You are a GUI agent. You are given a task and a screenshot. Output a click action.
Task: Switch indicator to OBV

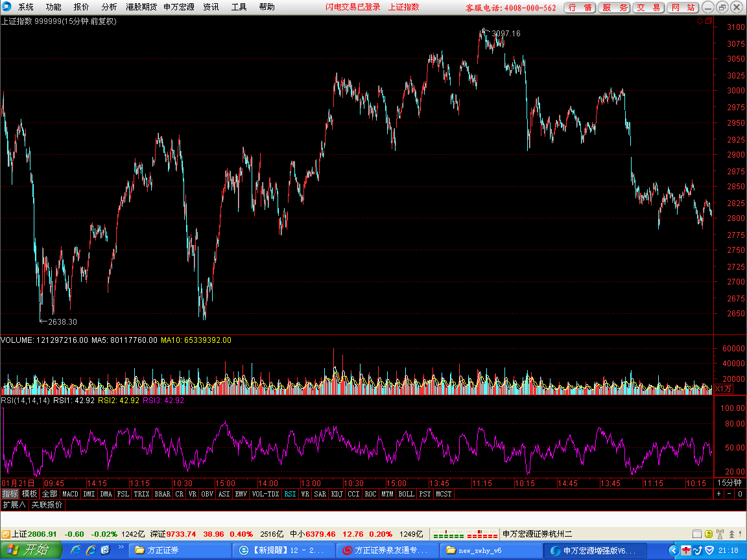coord(207,494)
